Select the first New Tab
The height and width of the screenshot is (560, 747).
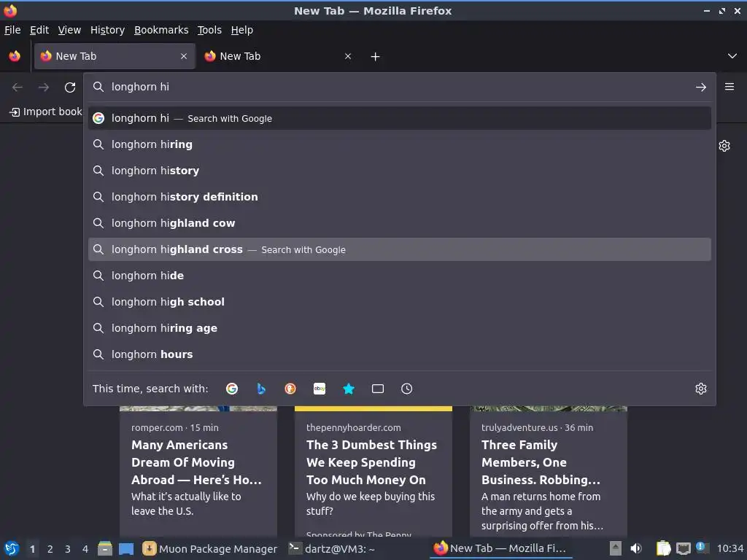point(115,56)
